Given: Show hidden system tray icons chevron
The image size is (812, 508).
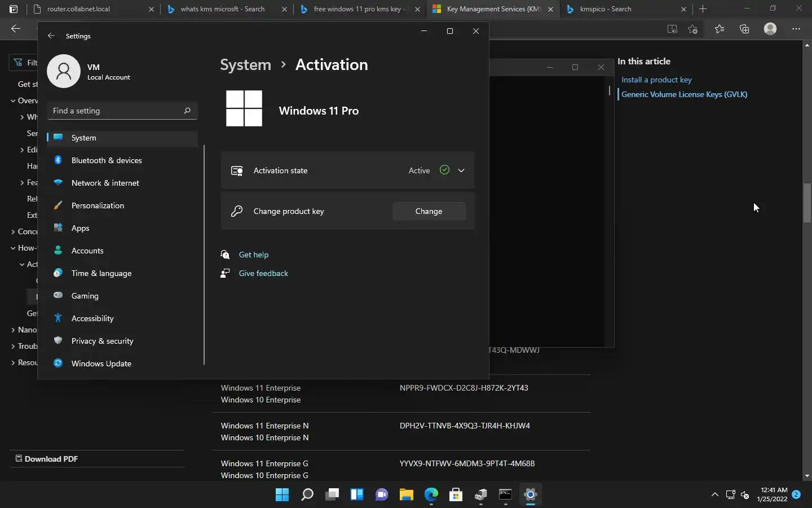Looking at the screenshot, I should click(714, 495).
